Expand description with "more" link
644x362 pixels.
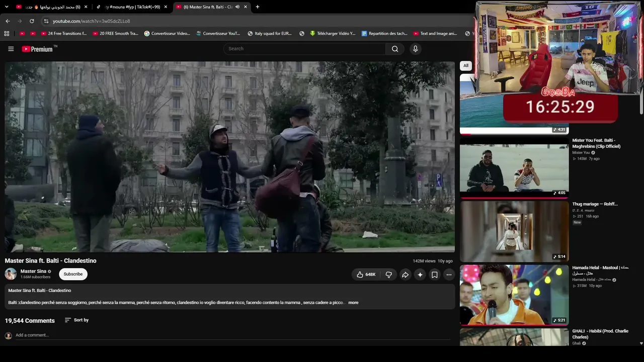pos(353,303)
